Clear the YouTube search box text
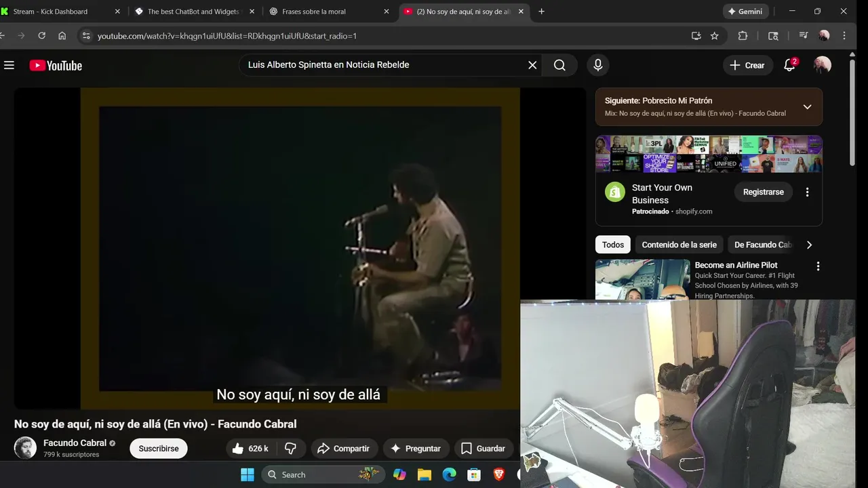Image resolution: width=868 pixels, height=488 pixels. pos(532,65)
